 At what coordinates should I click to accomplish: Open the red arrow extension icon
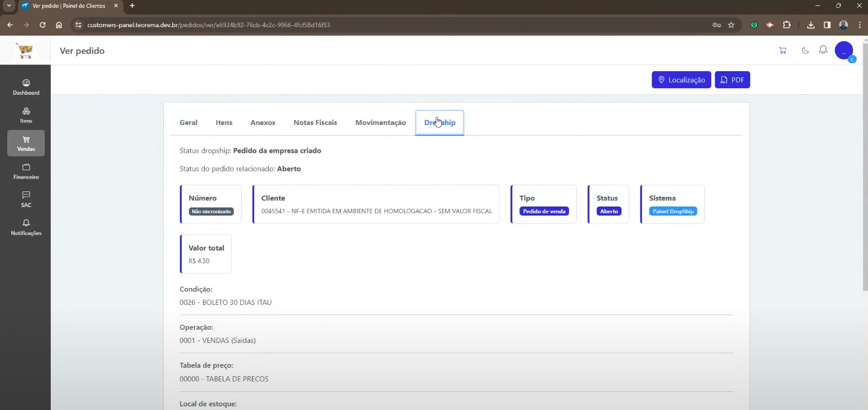click(x=770, y=25)
